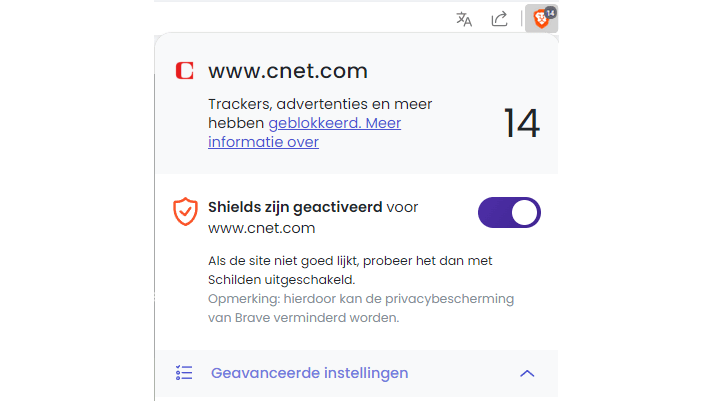Viewport: 713px width, 401px height.
Task: Click the translate page icon
Action: 464,19
